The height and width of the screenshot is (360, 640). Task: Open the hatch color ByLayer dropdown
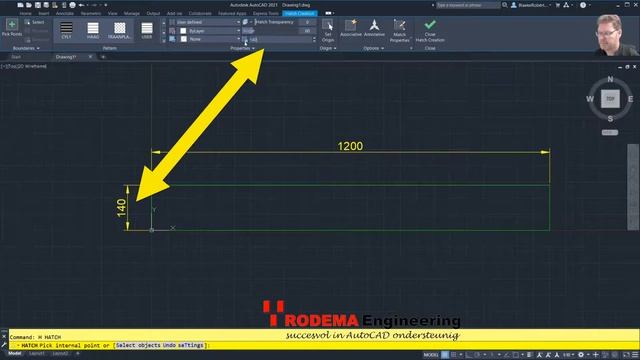(211, 31)
